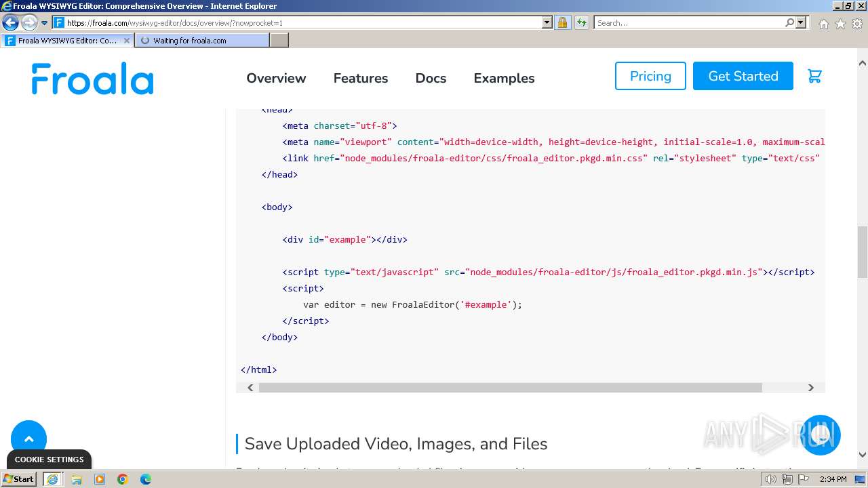Image resolution: width=868 pixels, height=488 pixels.
Task: Open the Overview nav menu
Action: [x=276, y=79]
